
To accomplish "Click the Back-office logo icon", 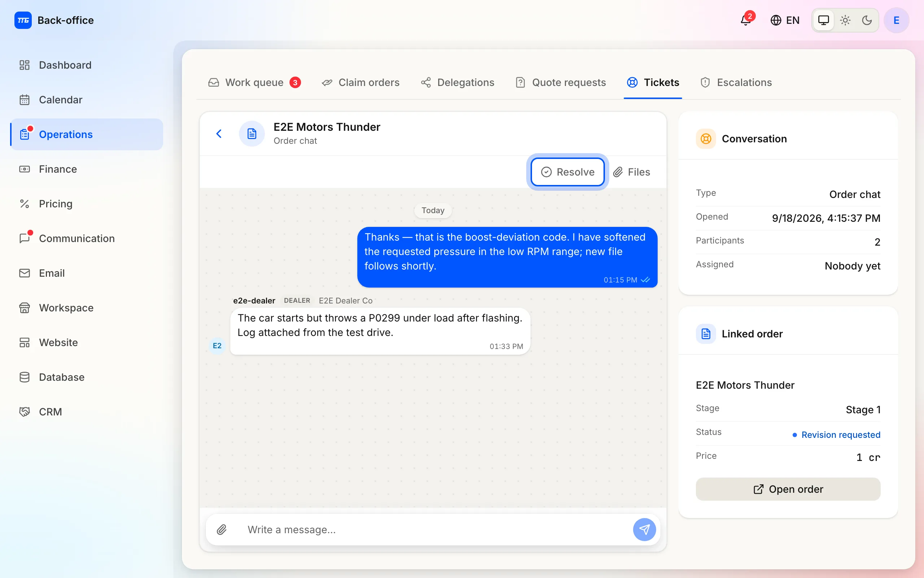I will [x=23, y=20].
